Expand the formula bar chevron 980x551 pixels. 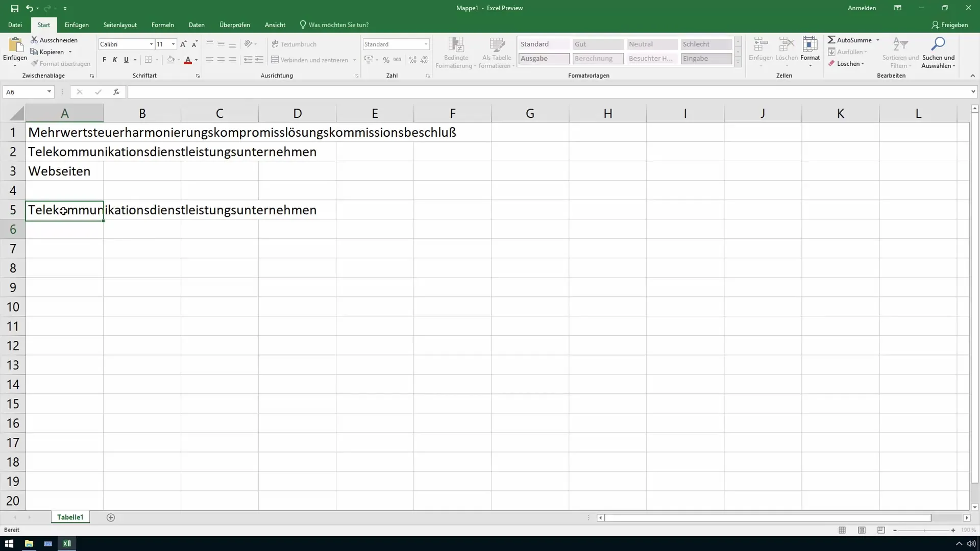[x=973, y=92]
